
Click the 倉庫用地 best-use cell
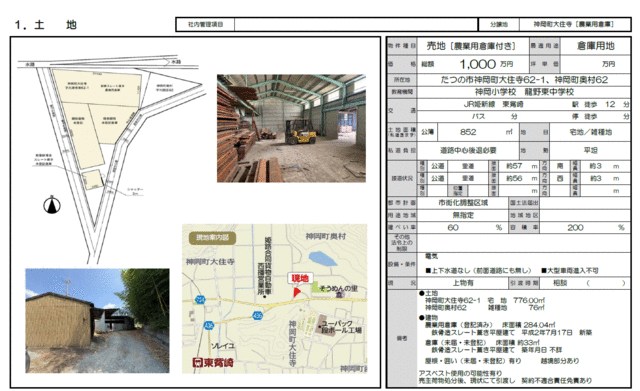pos(596,46)
